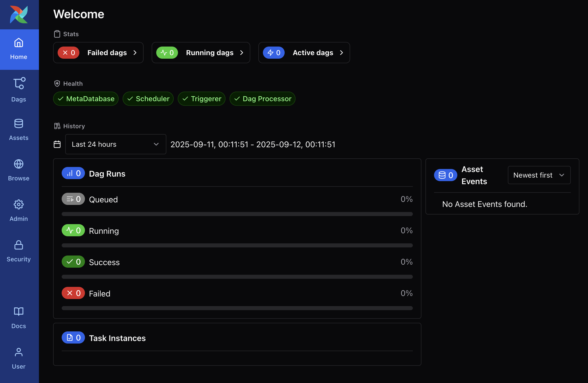588x383 pixels.
Task: Open the Task Instances section heading
Action: [117, 338]
